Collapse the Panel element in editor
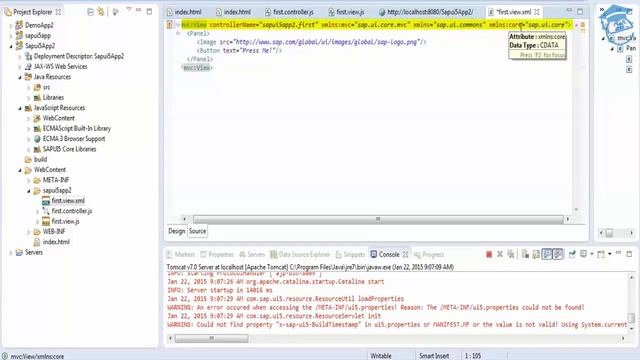Screen dimensions: 640x360 pyautogui.click(x=178, y=33)
